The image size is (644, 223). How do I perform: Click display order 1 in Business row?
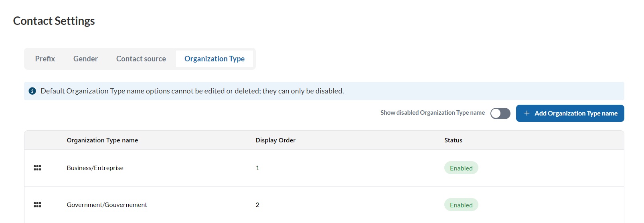257,168
